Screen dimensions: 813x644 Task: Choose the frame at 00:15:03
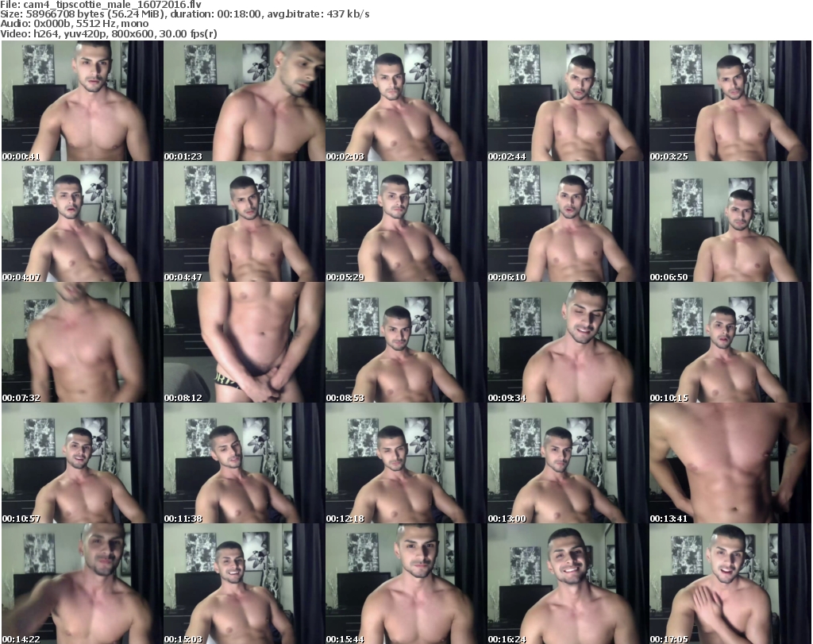pyautogui.click(x=245, y=584)
